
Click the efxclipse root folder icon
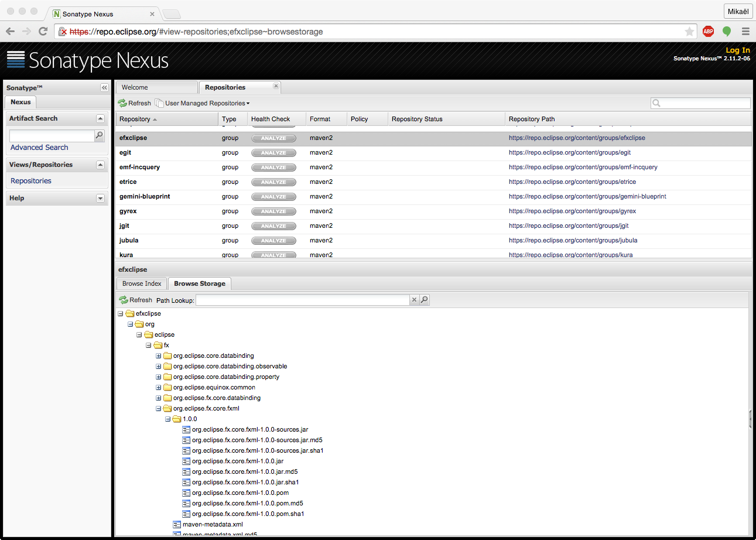click(x=130, y=313)
